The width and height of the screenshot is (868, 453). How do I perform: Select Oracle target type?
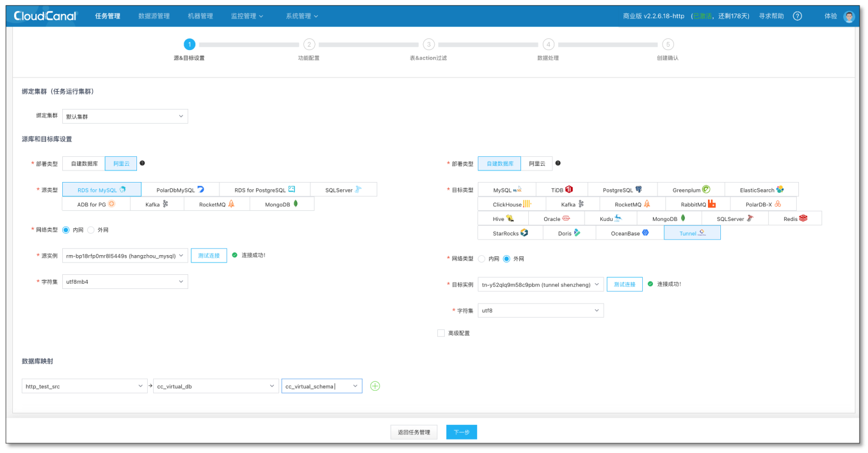(556, 219)
